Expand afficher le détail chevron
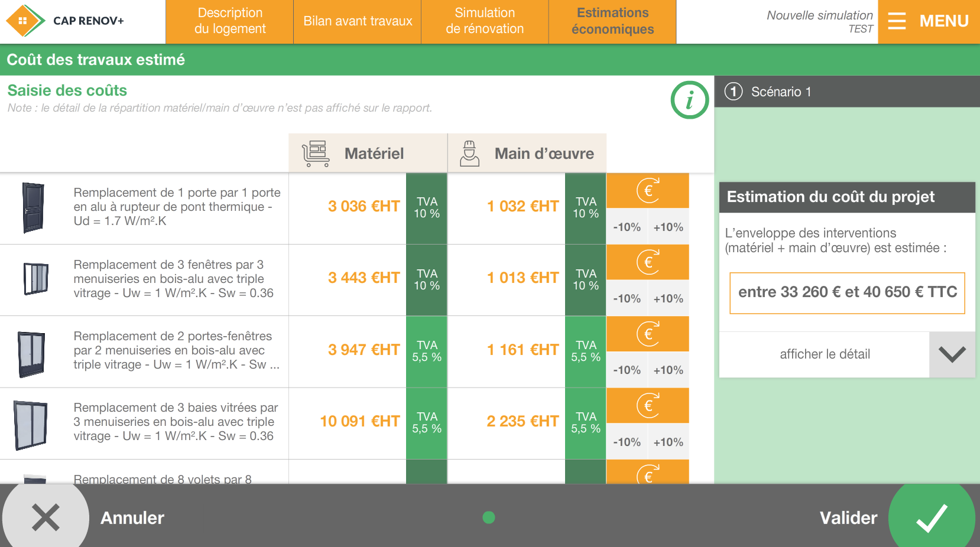 952,354
